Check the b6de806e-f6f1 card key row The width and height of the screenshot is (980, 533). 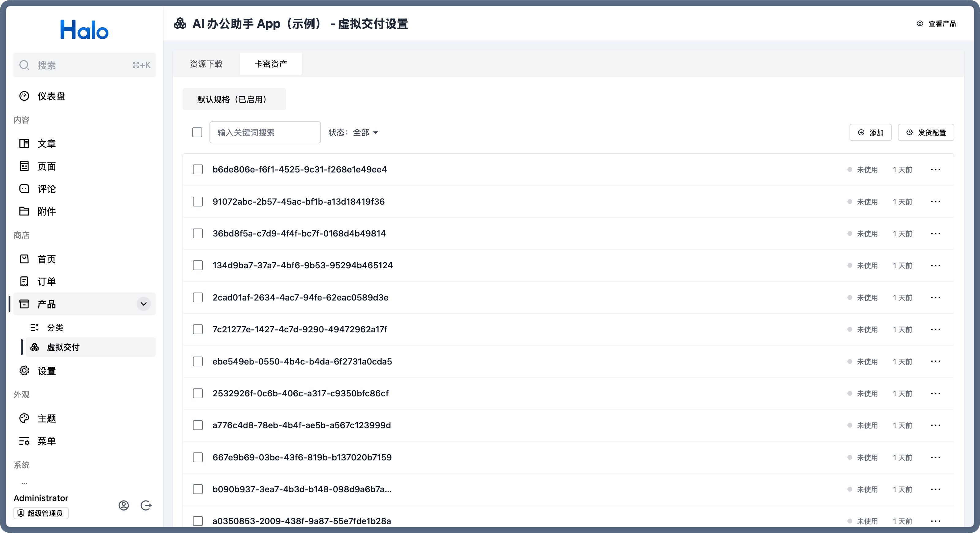(198, 170)
